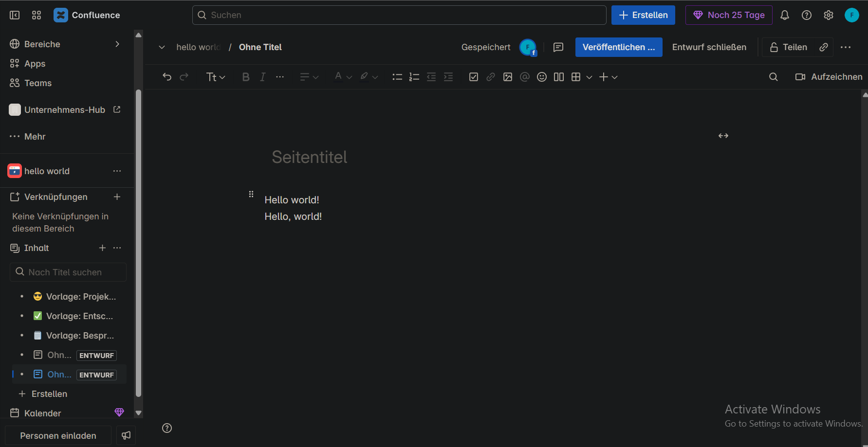868x447 pixels.
Task: Add an emoji to the document
Action: (541, 76)
